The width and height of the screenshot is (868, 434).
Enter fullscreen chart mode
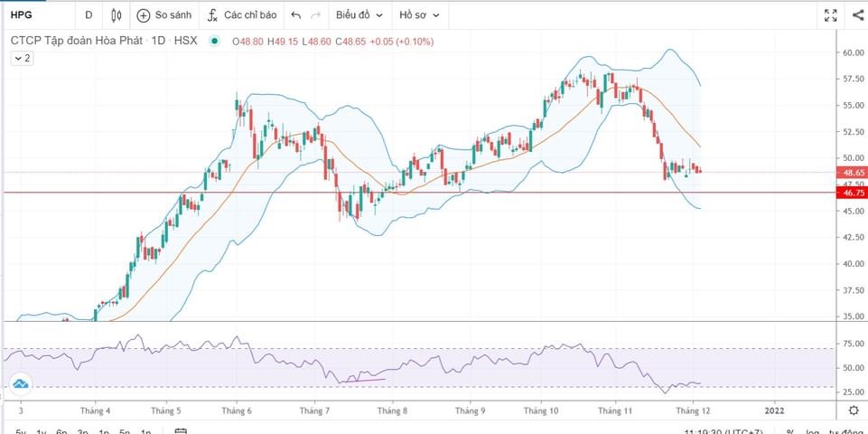830,15
